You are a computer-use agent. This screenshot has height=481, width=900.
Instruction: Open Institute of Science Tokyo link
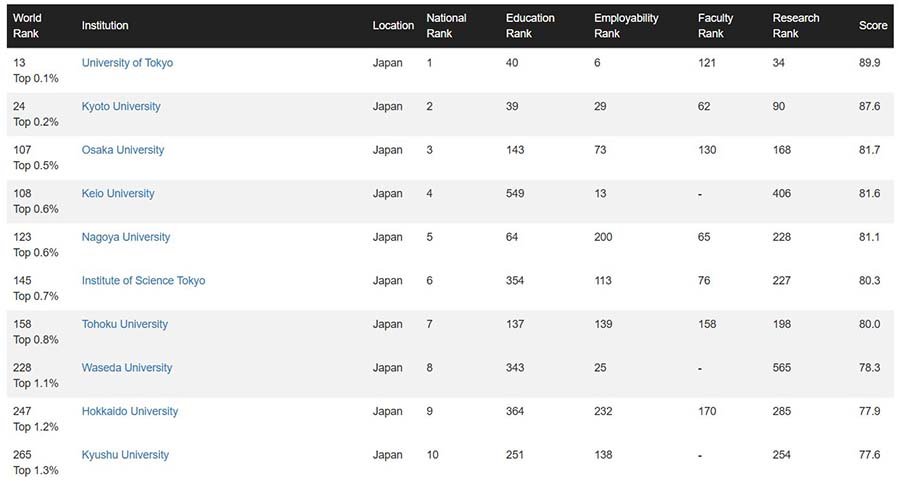coord(143,281)
